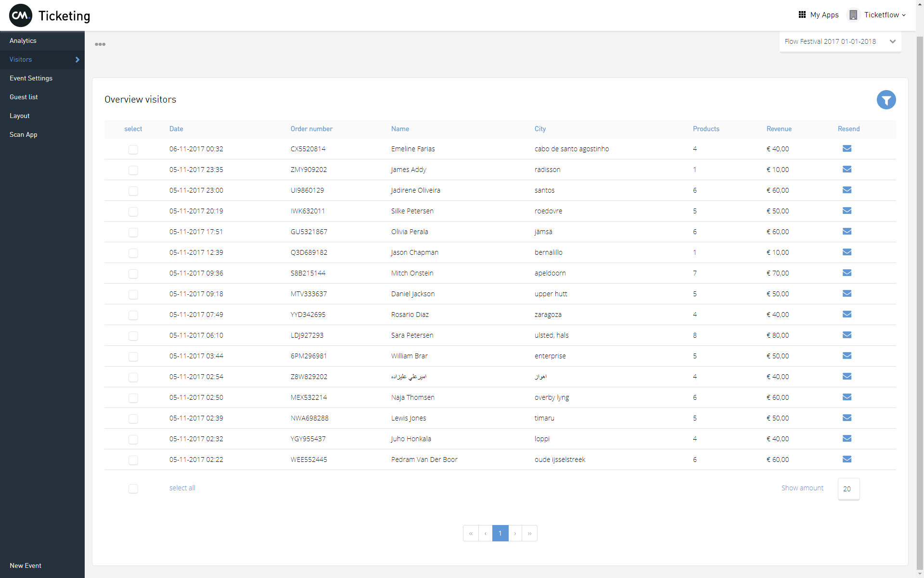Click the name Jason Chapman
The width and height of the screenshot is (924, 578).
[415, 252]
